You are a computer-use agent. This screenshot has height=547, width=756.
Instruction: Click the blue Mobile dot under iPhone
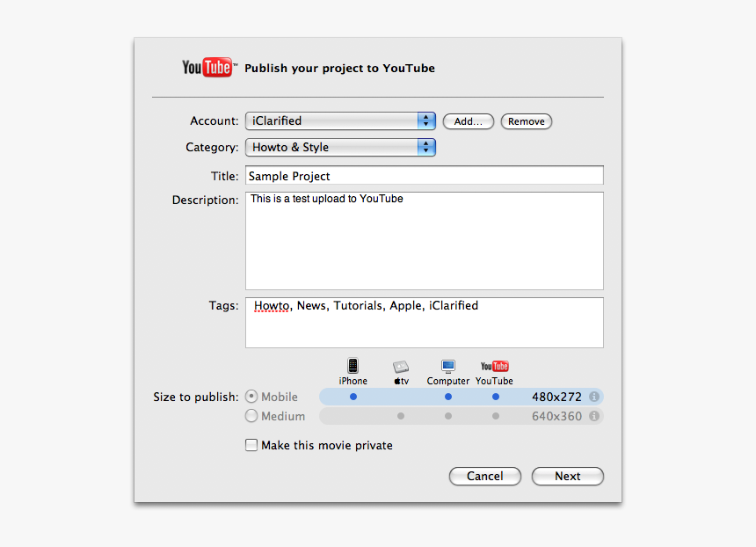tap(353, 397)
